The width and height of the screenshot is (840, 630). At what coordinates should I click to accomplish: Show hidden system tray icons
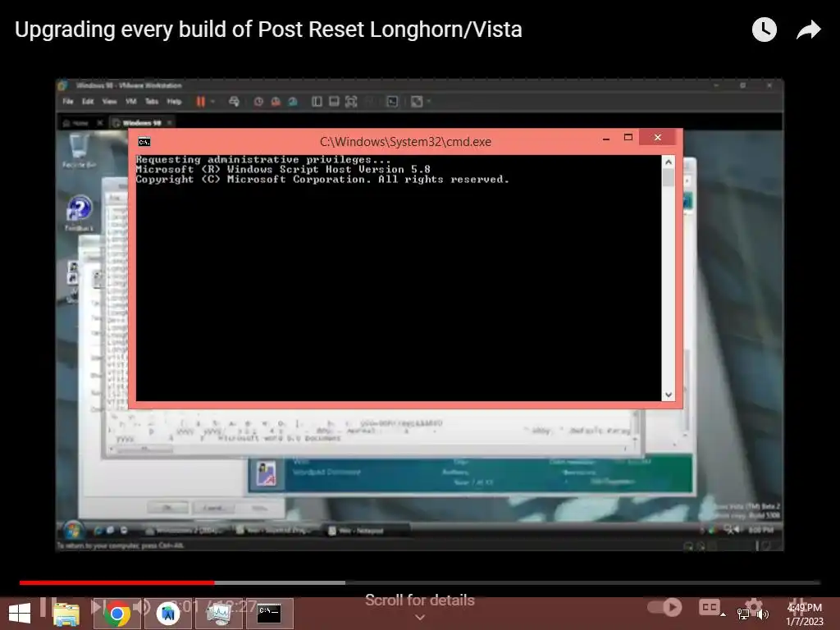point(724,614)
